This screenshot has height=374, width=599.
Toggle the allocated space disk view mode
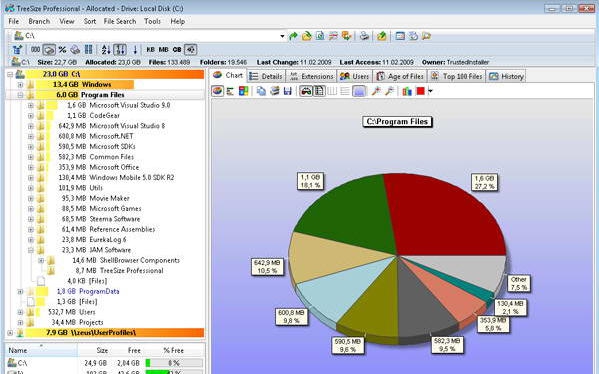[x=49, y=50]
